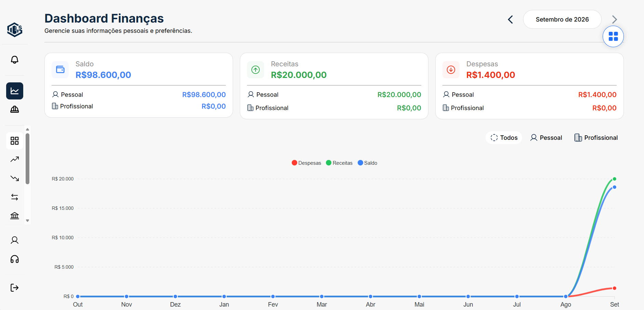Toggle the Receitas legend series
The image size is (644, 310).
(x=339, y=163)
